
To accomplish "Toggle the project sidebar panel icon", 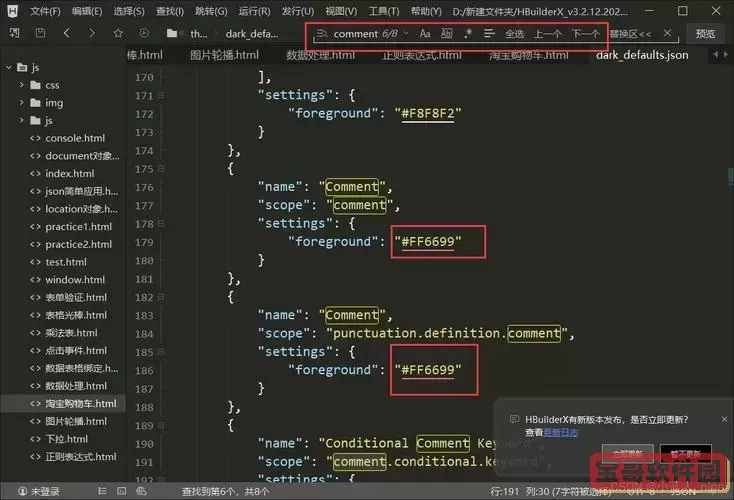I will pyautogui.click(x=15, y=33).
